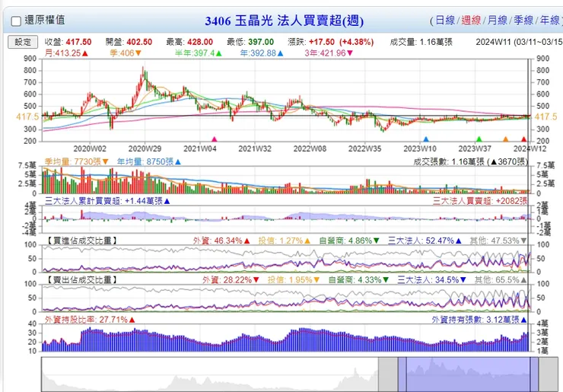The height and width of the screenshot is (392, 563).
Task: Select the 週線 weekly chart link
Action: (471, 20)
